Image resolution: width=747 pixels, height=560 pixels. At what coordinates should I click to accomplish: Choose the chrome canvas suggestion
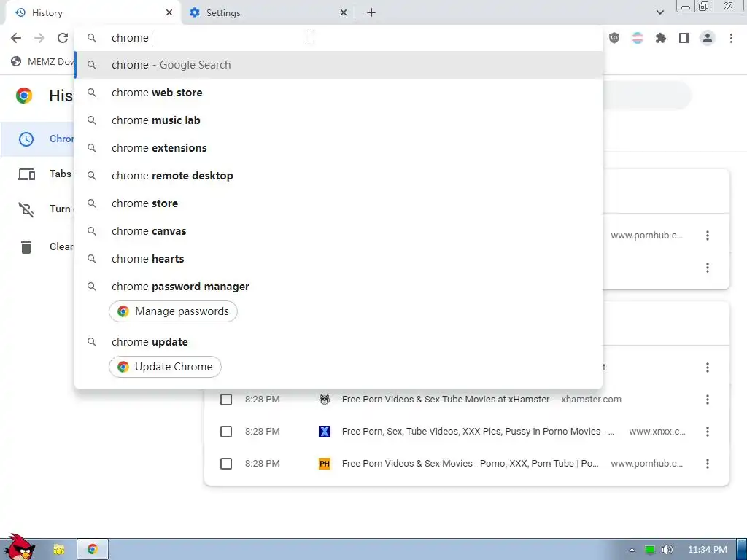(x=338, y=231)
